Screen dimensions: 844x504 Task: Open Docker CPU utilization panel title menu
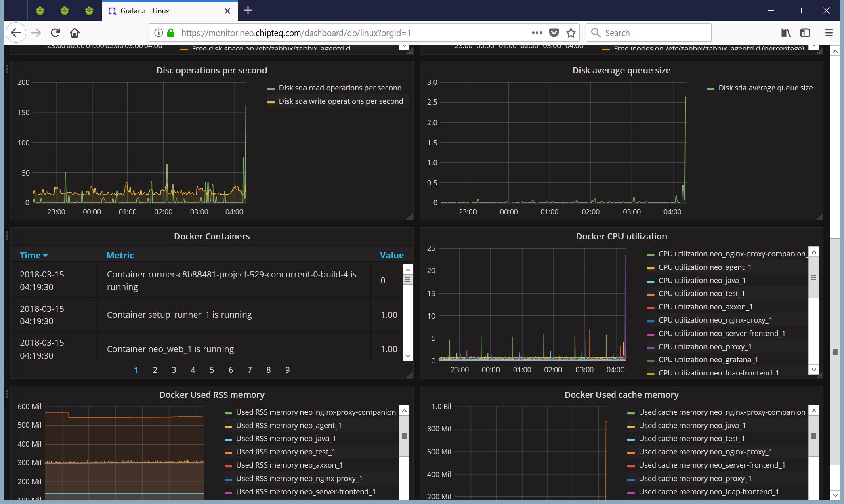click(x=621, y=236)
